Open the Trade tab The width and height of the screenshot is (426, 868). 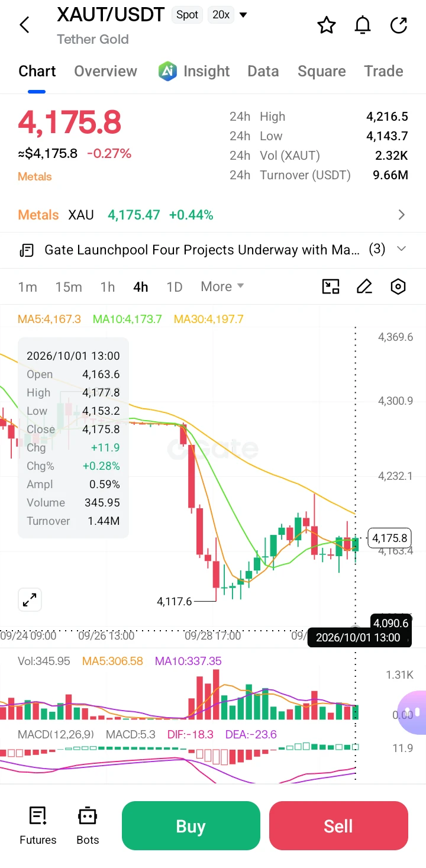pos(383,71)
